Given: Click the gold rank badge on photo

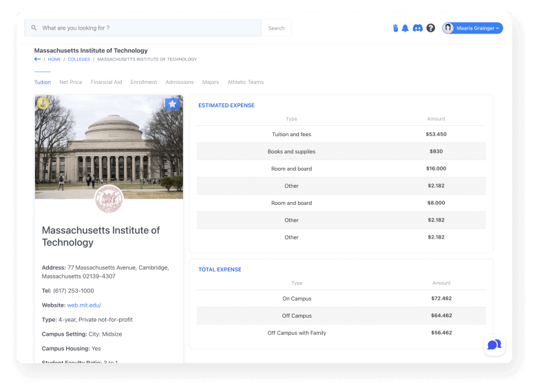Looking at the screenshot, I should [x=43, y=104].
